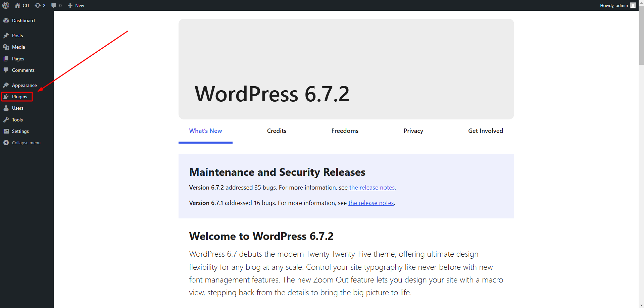Click the Plugins plug icon
The width and height of the screenshot is (644, 308).
pos(6,97)
